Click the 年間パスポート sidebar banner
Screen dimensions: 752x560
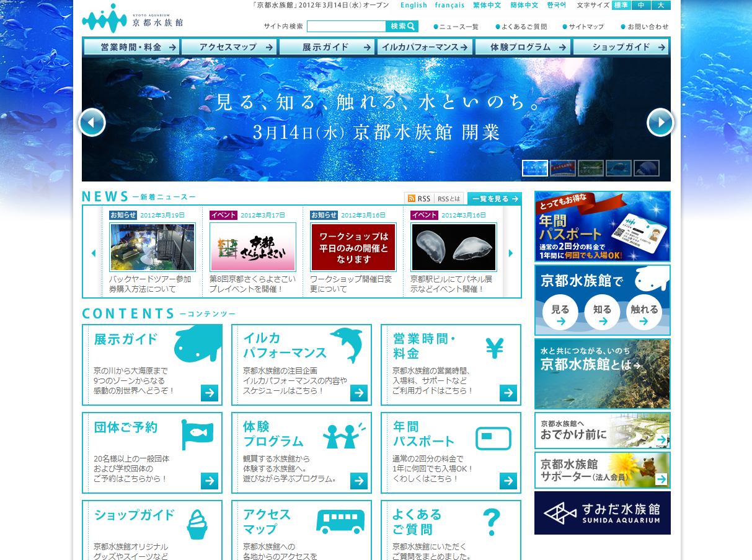tap(603, 226)
